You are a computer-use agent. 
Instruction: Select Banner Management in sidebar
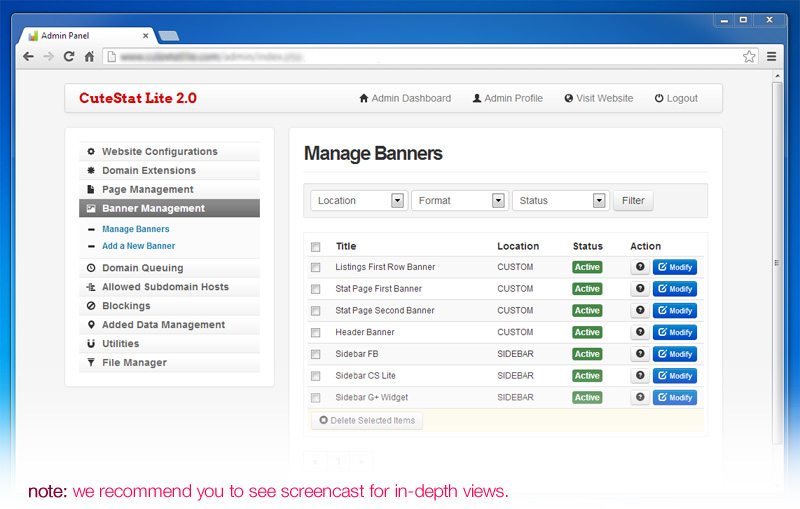169,208
